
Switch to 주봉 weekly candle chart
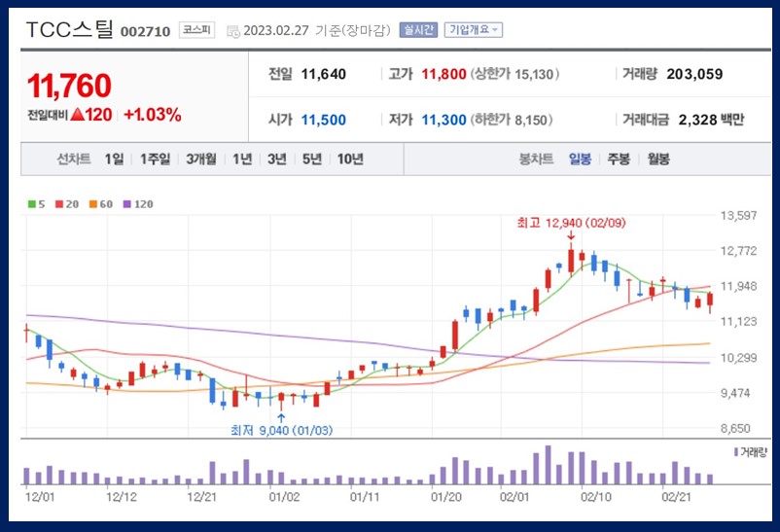coord(619,159)
